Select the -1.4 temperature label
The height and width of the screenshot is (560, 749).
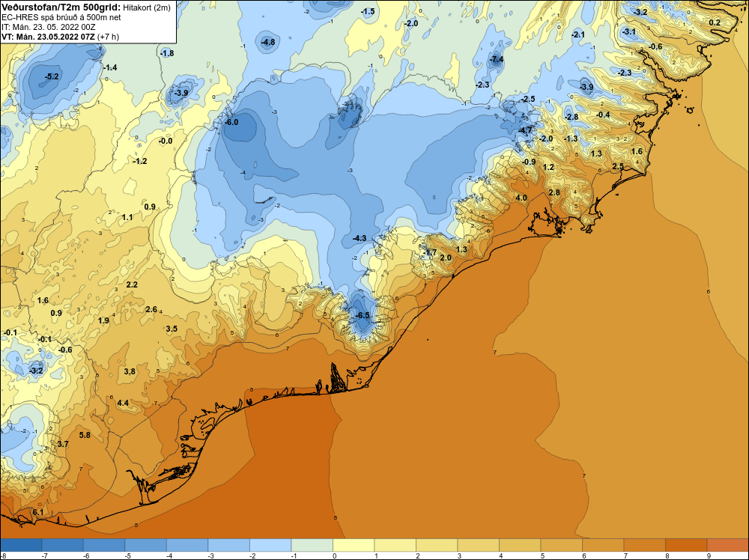(x=110, y=68)
